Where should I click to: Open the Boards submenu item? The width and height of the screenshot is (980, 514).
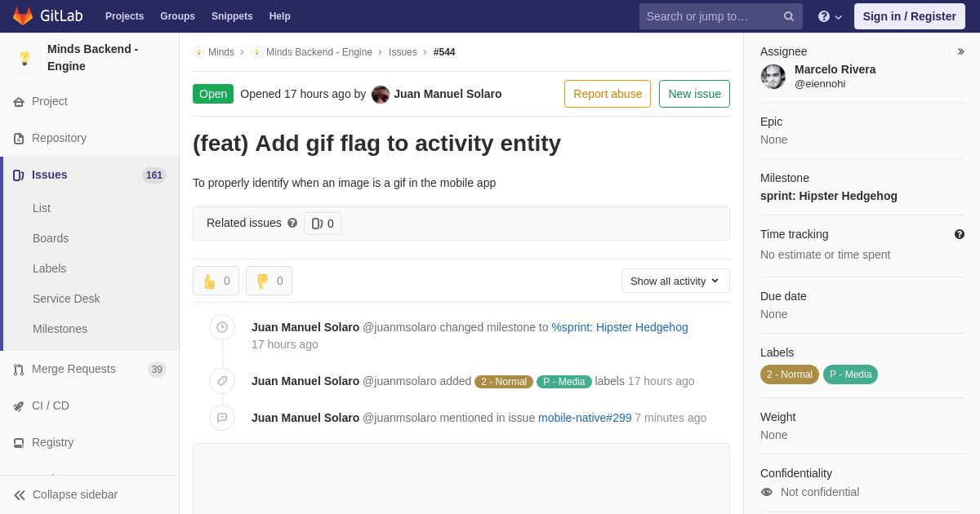(x=51, y=238)
